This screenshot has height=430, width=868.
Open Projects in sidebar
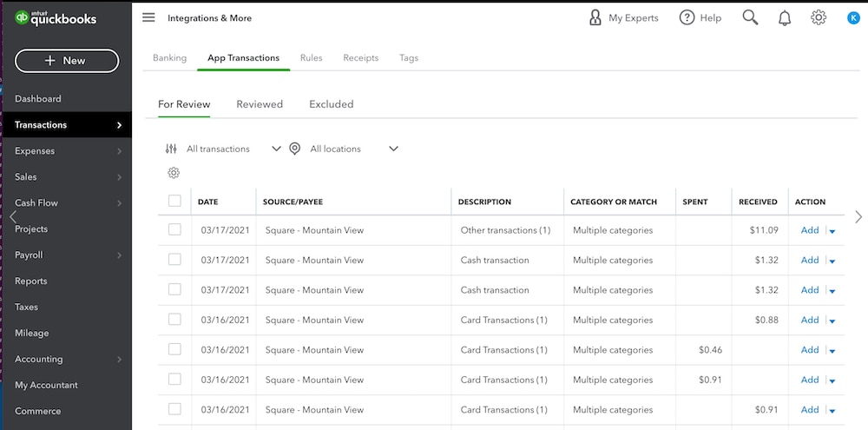(x=31, y=228)
